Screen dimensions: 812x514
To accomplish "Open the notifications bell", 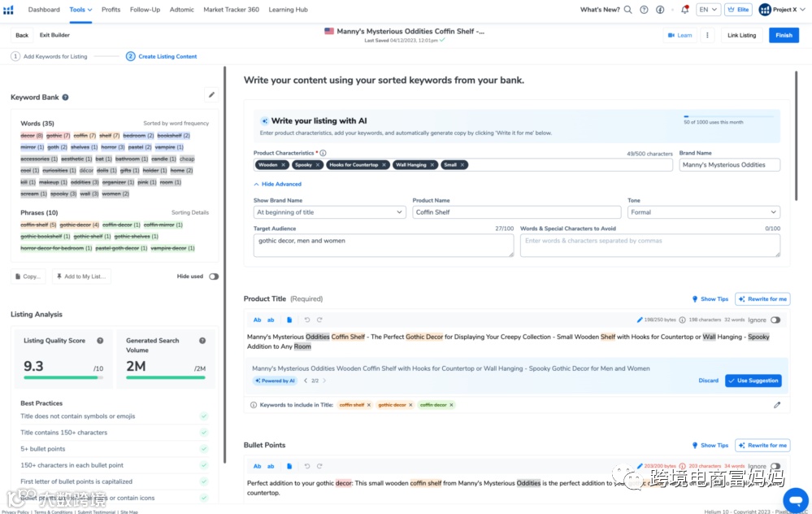I will click(x=684, y=9).
